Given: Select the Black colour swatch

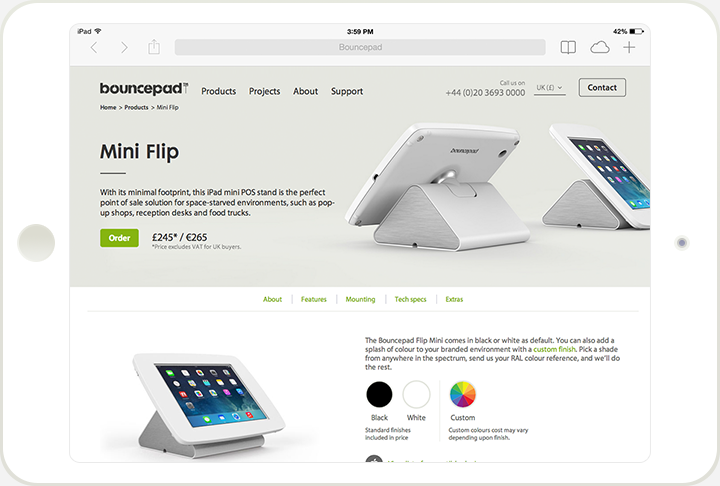Looking at the screenshot, I should click(x=379, y=394).
